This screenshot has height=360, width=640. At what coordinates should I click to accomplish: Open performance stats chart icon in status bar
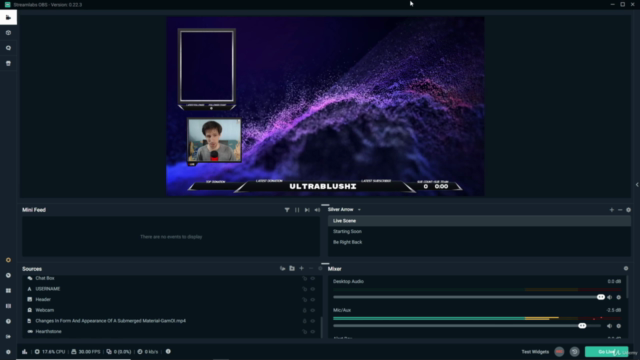click(x=25, y=351)
